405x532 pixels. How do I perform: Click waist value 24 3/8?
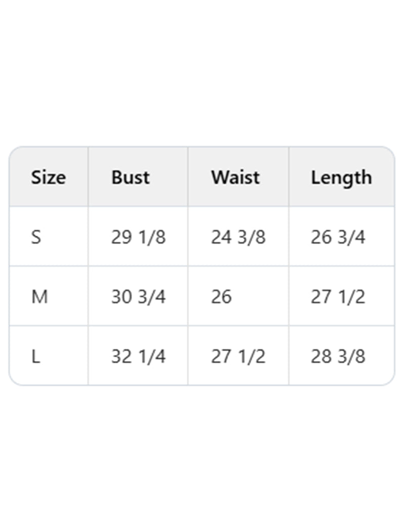[238, 237]
